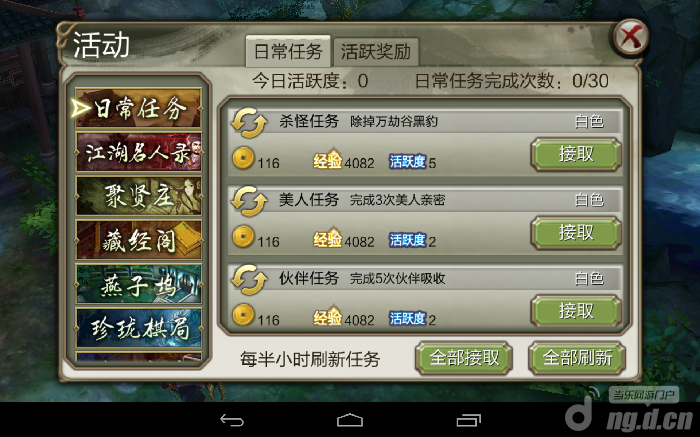Tap the gold coin icon in 杀怪任务 row

pos(243,158)
